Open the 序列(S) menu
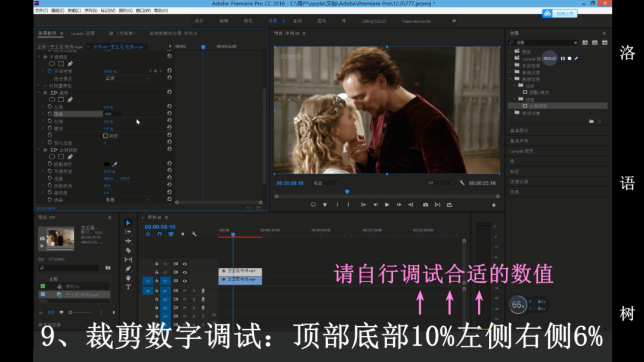Screen dimensions: 644x362 pos(91,11)
